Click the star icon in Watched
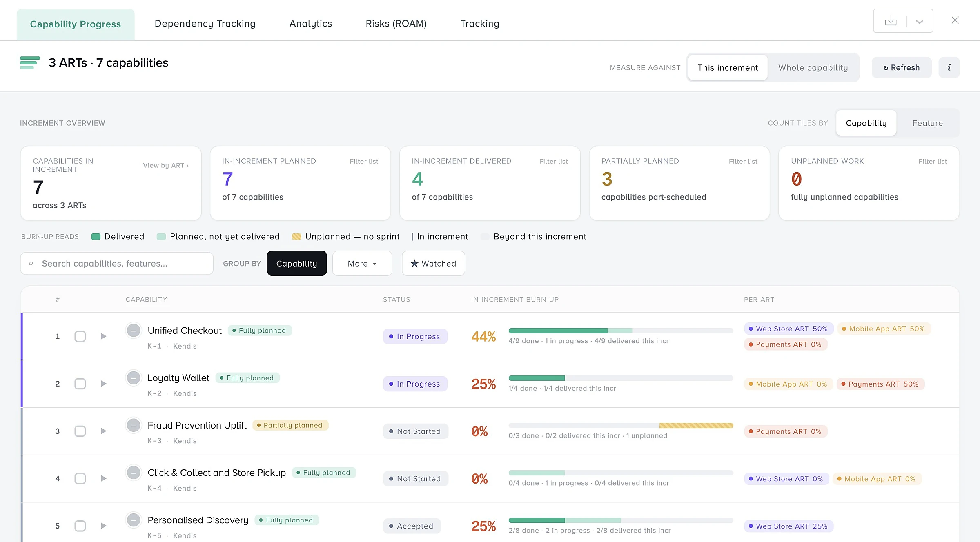Viewport: 980px width, 542px height. (x=414, y=263)
